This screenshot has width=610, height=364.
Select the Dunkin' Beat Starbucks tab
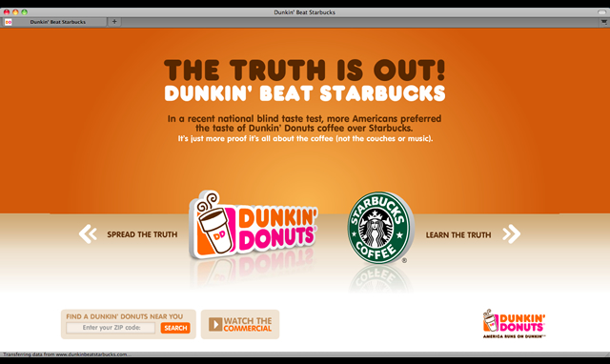click(x=55, y=22)
